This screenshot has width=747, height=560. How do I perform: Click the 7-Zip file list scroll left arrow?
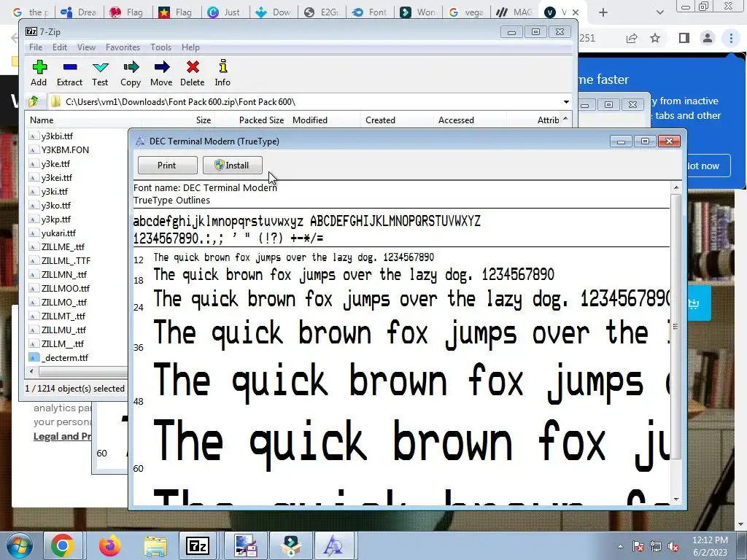point(31,371)
